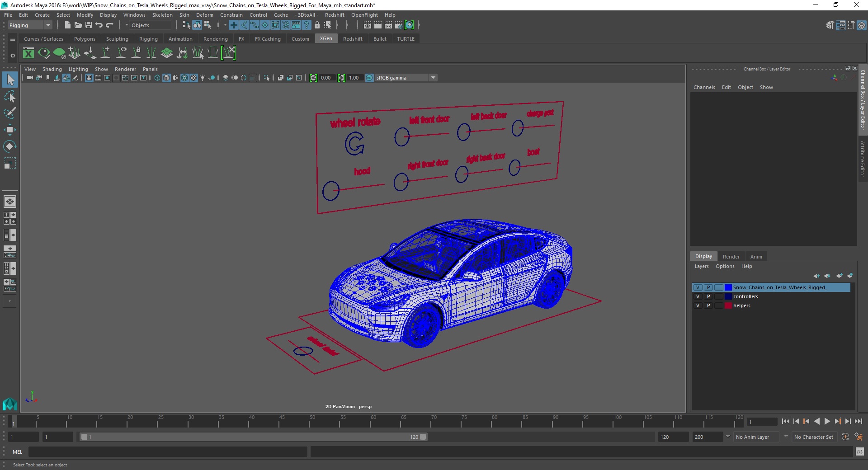The height and width of the screenshot is (470, 868).
Task: Activate the Paint Selection tool
Action: (10, 113)
